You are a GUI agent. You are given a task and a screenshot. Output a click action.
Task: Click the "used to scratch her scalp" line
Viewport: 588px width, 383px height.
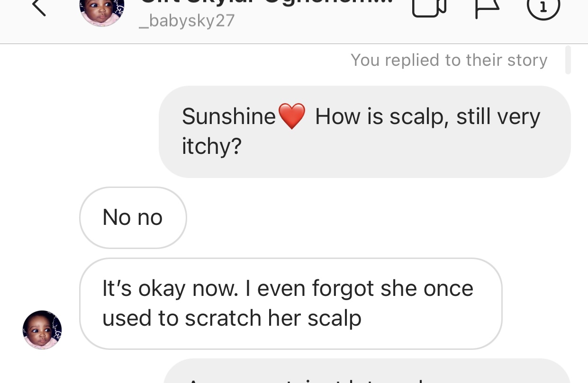(232, 318)
